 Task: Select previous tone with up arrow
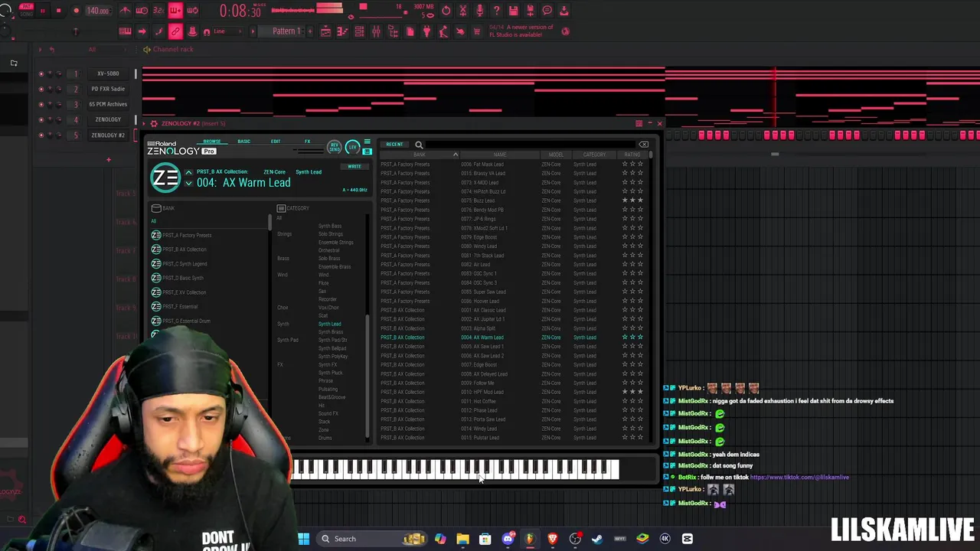188,172
